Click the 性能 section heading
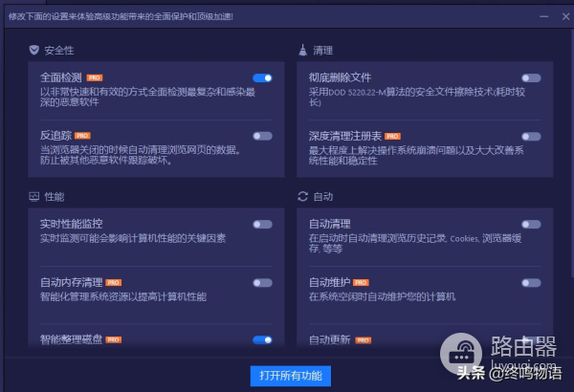Screen dimensions: 574x392 [x=55, y=197]
